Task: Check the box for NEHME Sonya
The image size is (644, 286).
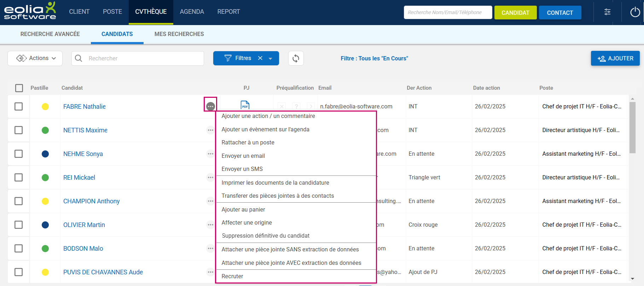Action: 19,154
